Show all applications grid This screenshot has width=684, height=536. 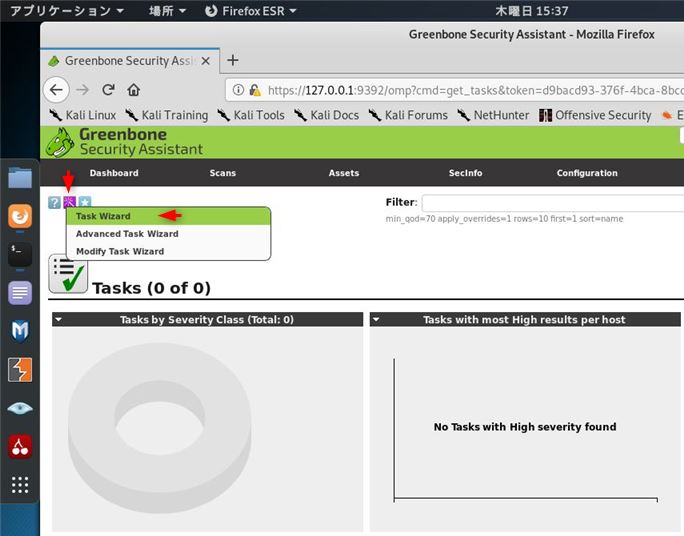pyautogui.click(x=20, y=485)
